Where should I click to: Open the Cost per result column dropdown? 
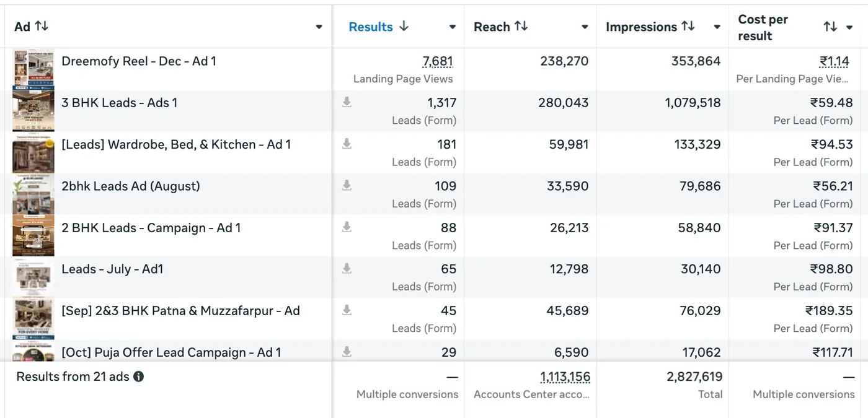coord(849,27)
